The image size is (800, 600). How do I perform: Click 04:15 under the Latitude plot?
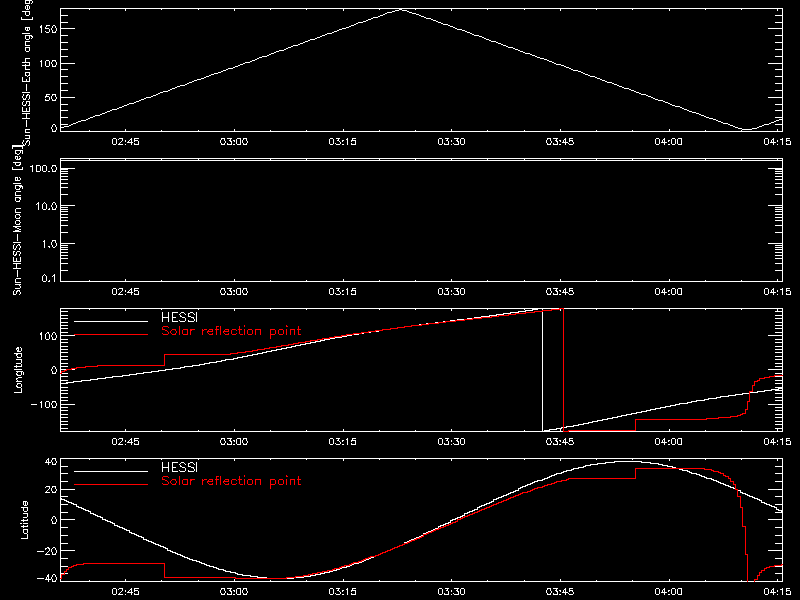tap(777, 591)
